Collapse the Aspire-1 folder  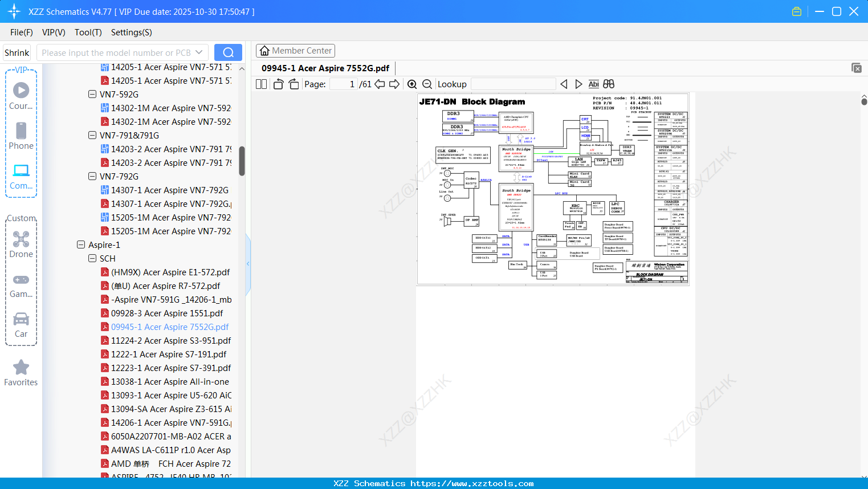[x=81, y=244]
